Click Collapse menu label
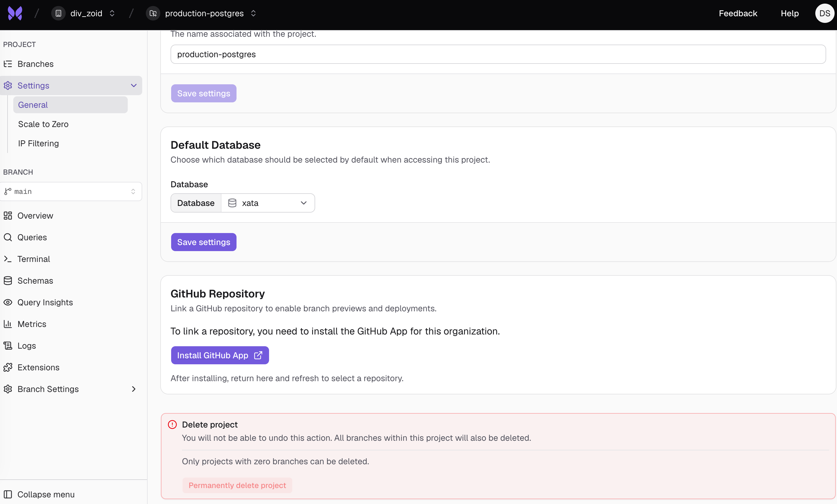The height and width of the screenshot is (504, 837). click(x=46, y=494)
